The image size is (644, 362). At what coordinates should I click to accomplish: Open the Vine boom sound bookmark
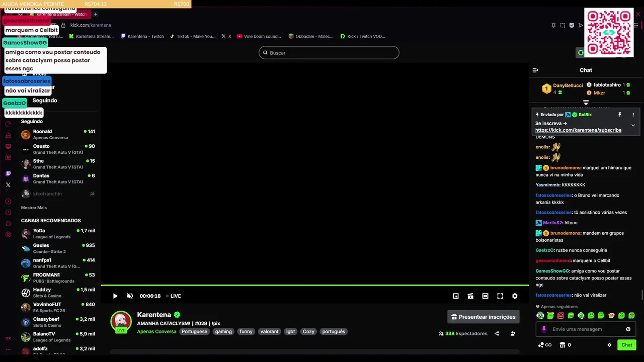[259, 36]
